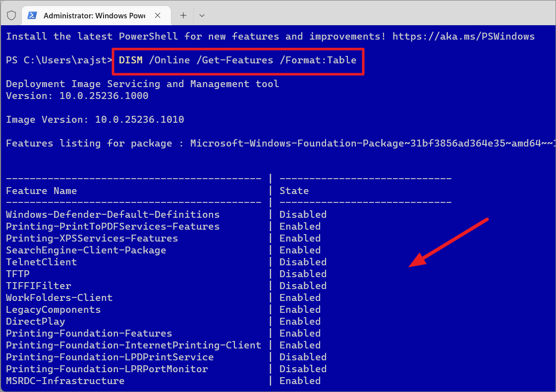
Task: Click the administrator shield icon
Action: [x=11, y=15]
